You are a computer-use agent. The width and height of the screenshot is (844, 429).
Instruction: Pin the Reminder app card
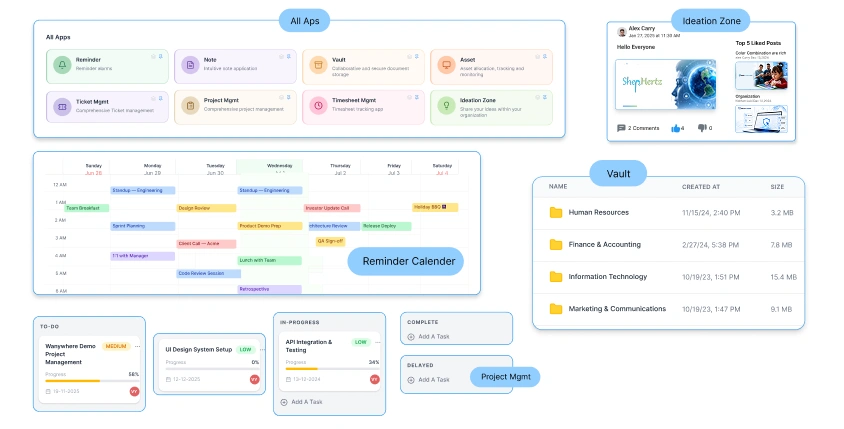tap(160, 56)
